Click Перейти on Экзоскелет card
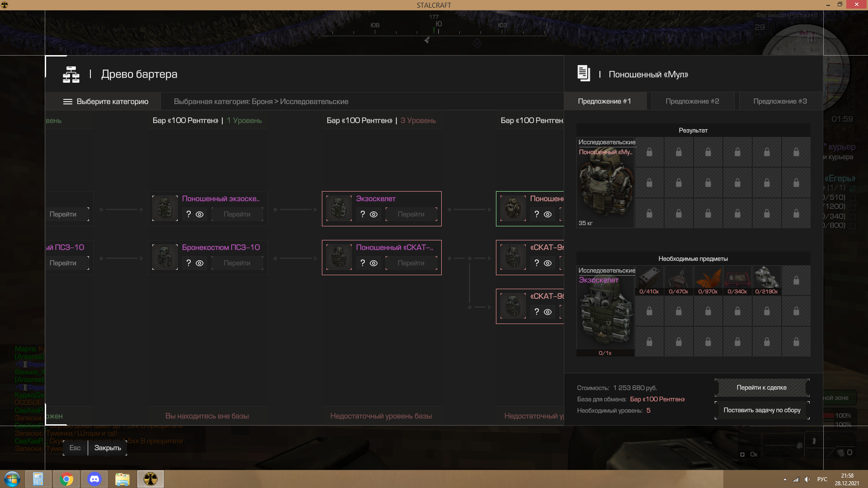The image size is (868, 488). (x=411, y=214)
